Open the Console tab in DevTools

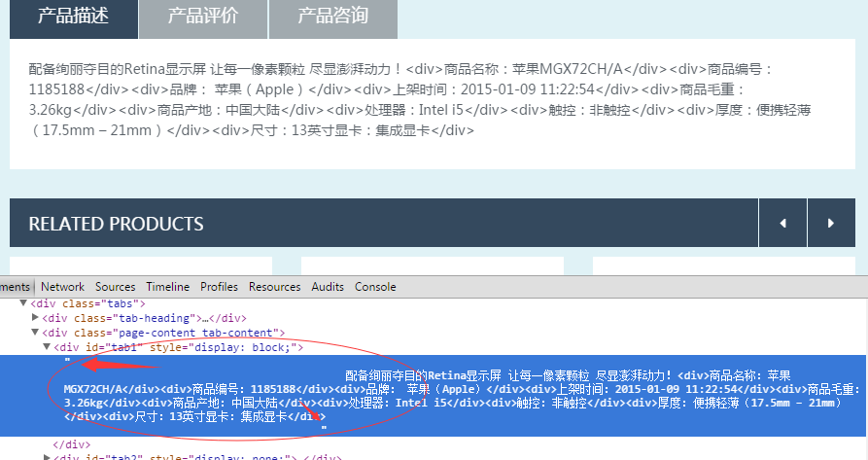pyautogui.click(x=375, y=287)
